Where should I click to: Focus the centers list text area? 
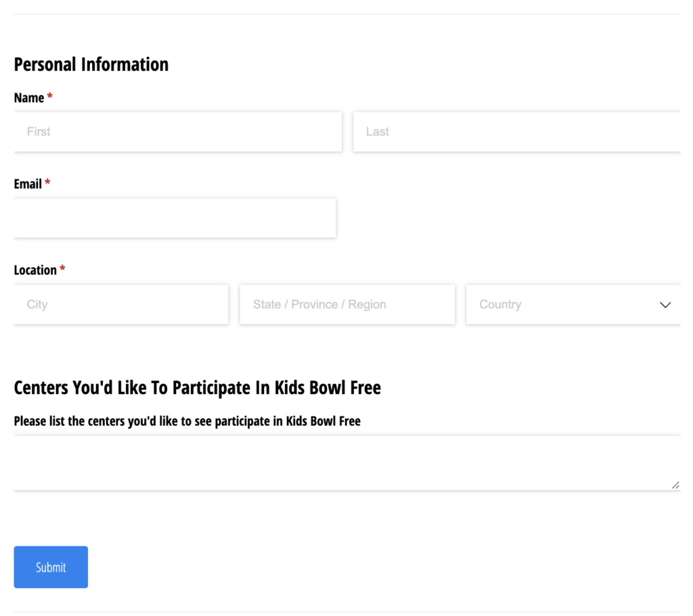coord(346,463)
